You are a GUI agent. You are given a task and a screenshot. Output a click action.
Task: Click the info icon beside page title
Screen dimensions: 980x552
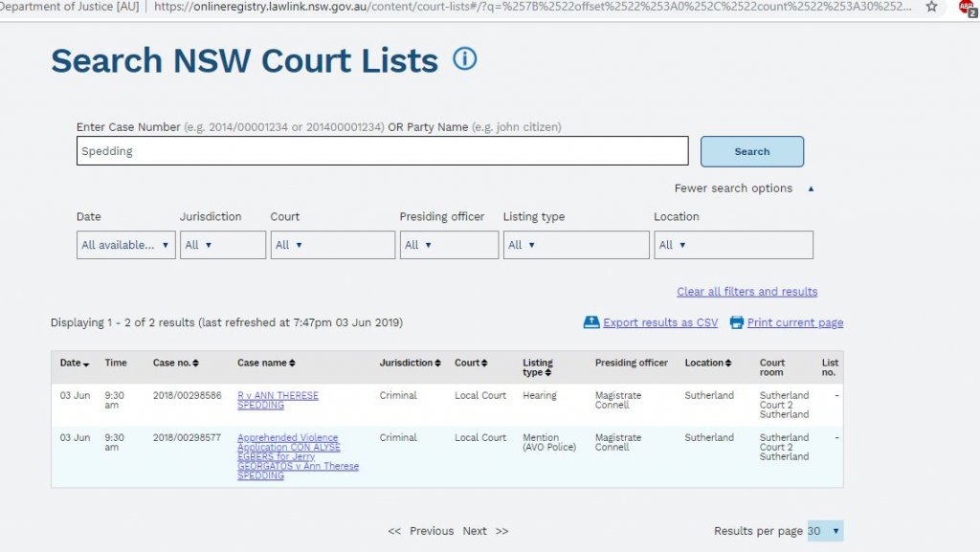pos(464,59)
